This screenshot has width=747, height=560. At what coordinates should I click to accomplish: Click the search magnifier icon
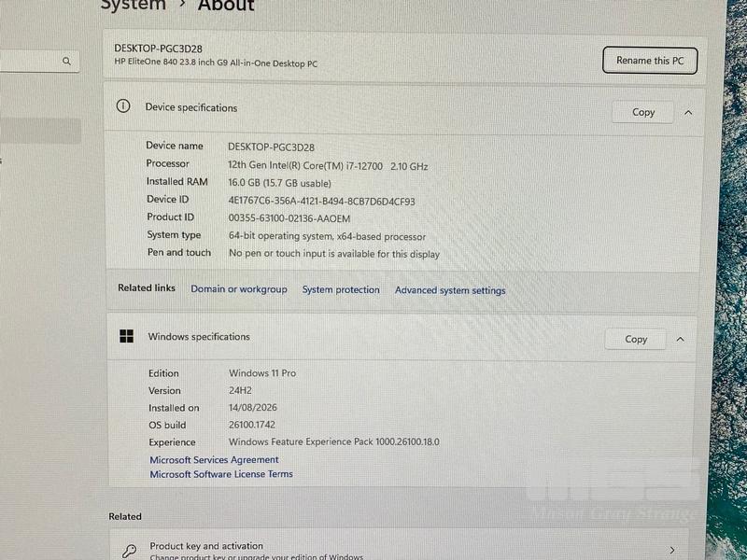click(66, 61)
